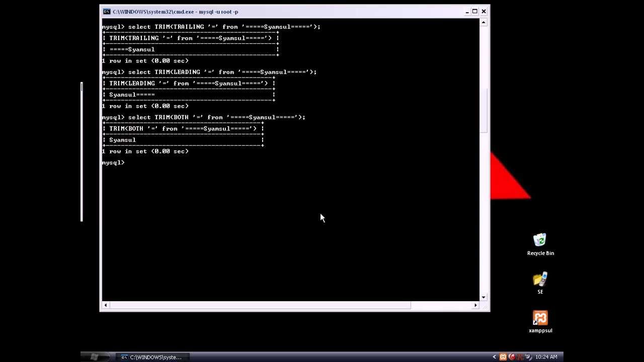This screenshot has width=644, height=362.
Task: Click the cmd.exe window title text
Action: click(176, 12)
